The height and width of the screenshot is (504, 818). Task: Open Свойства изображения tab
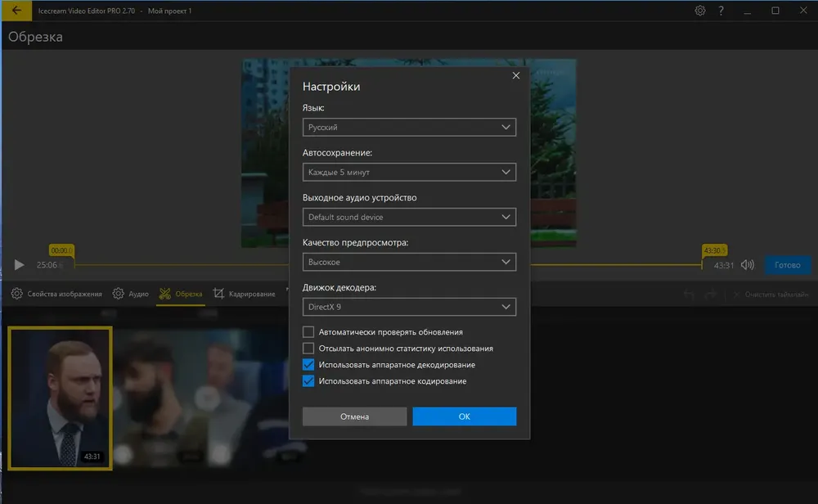click(56, 294)
